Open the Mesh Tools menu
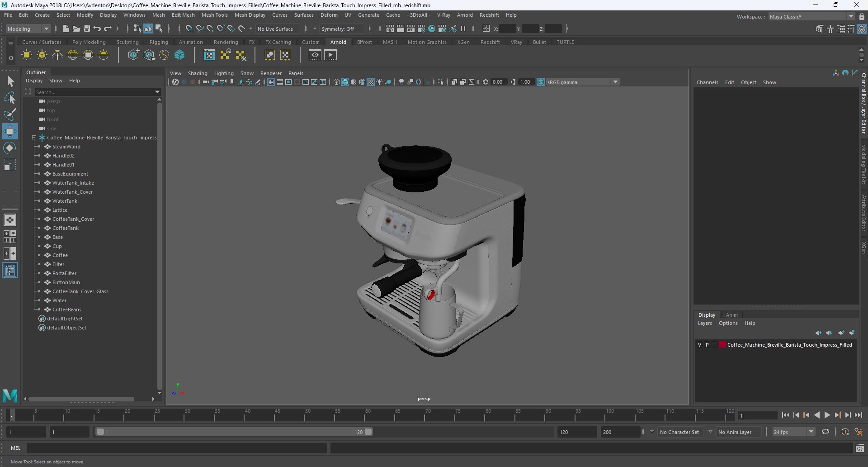868x467 pixels. click(214, 15)
